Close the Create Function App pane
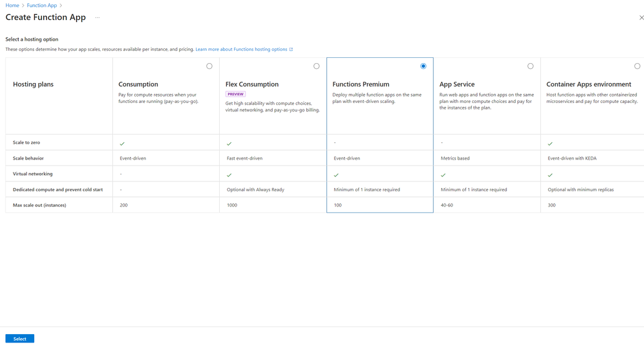Image resolution: width=644 pixels, height=347 pixels. point(641,17)
